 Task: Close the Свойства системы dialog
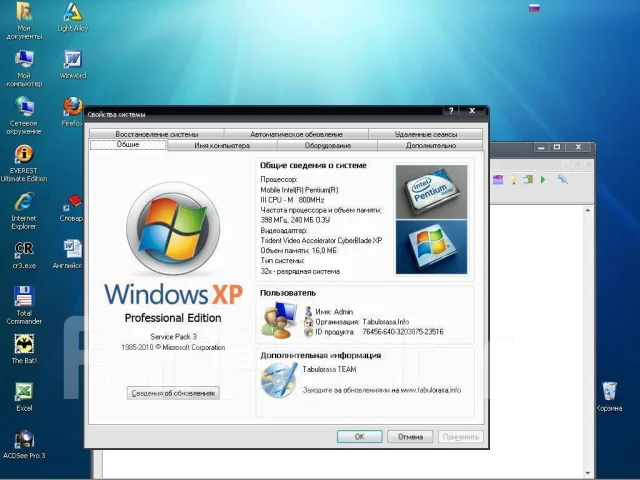[x=472, y=111]
